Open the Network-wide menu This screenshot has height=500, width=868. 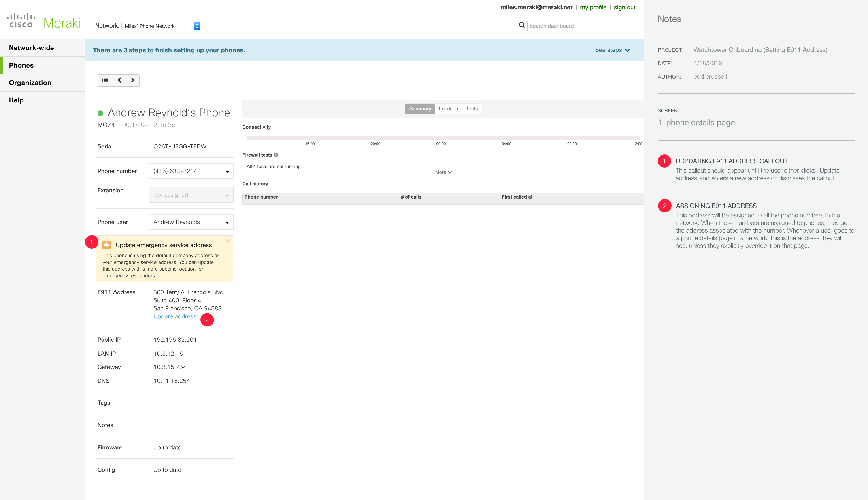point(32,48)
